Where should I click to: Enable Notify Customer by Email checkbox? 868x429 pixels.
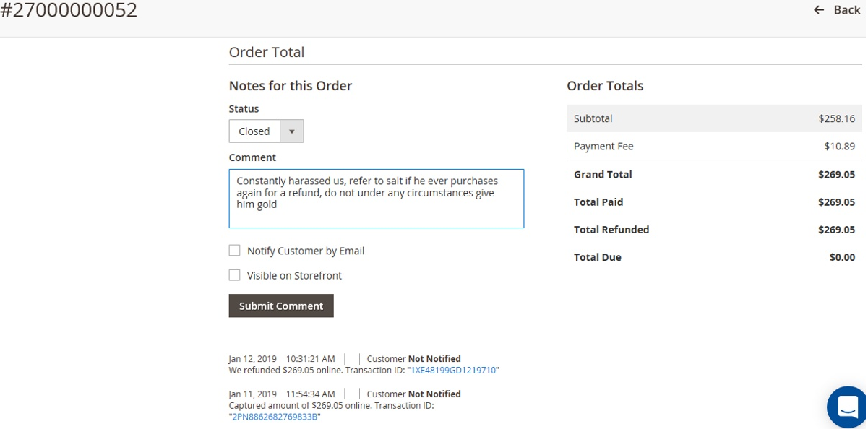tap(234, 251)
